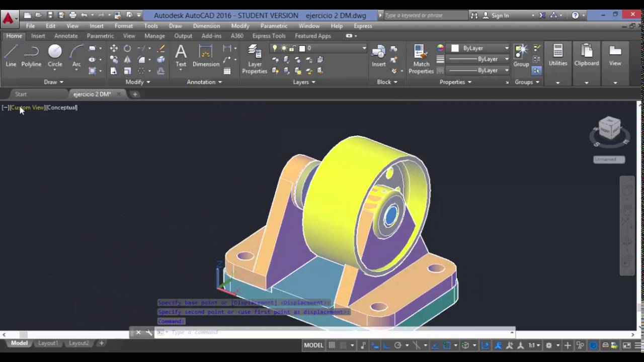Open the annotation scale 1:1 dropdown

534,345
